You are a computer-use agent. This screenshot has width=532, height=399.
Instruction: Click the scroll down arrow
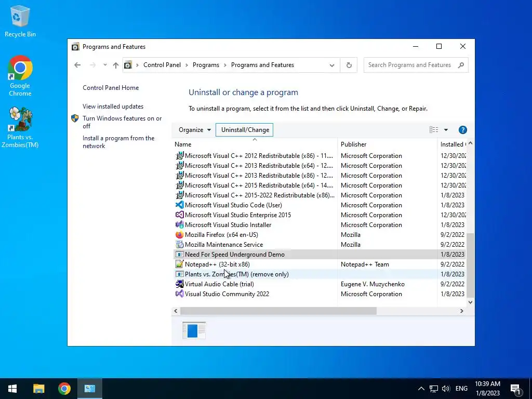click(470, 302)
